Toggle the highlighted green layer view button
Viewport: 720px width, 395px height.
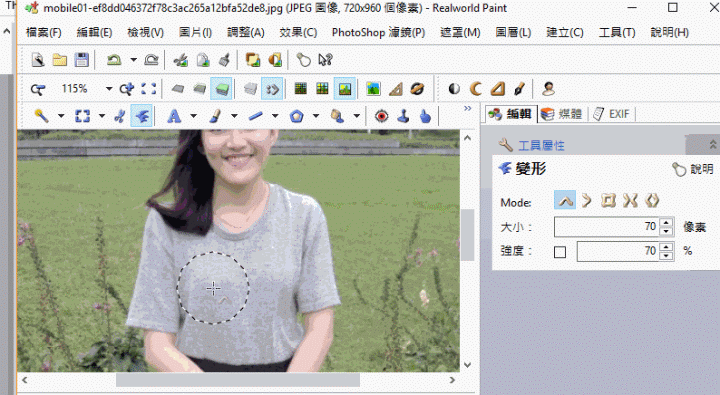coord(221,89)
